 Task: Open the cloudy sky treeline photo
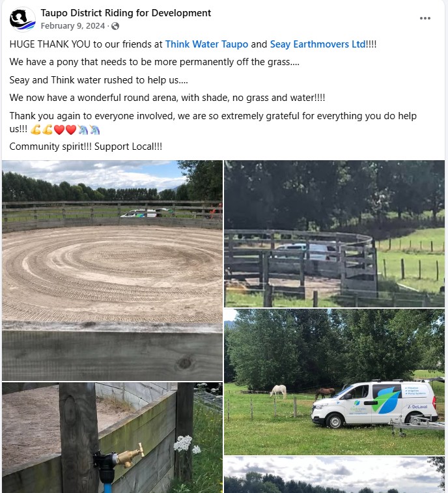pos(334,475)
